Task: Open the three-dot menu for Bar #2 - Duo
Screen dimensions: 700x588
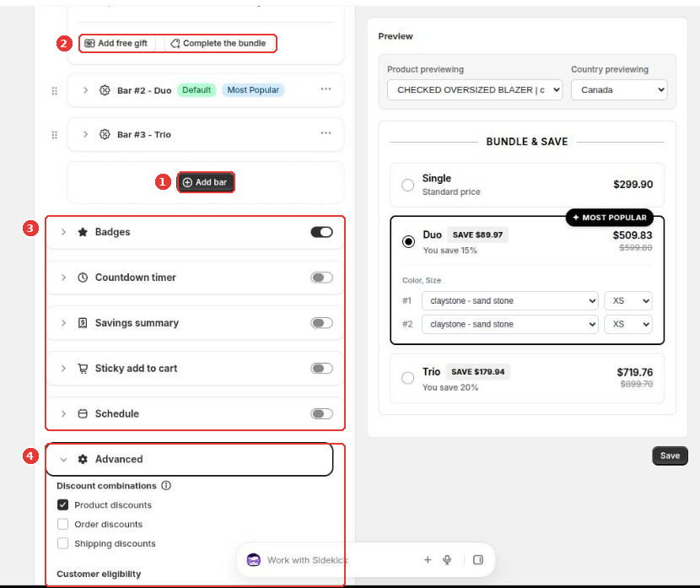Action: [326, 89]
